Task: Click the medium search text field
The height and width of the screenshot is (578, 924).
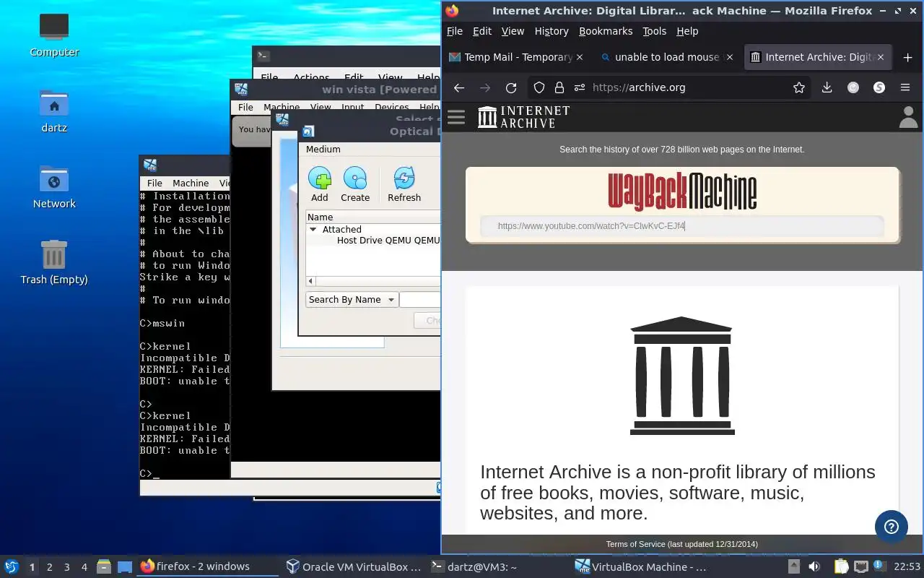Action: click(419, 300)
